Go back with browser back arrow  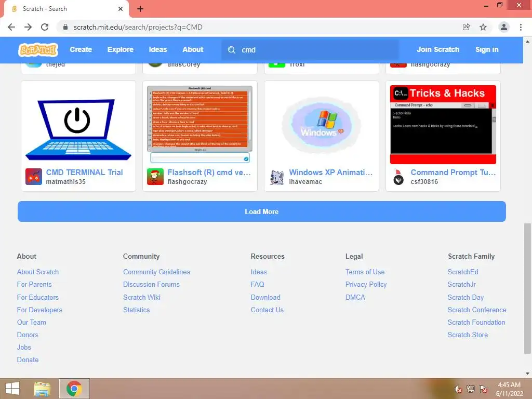11,27
